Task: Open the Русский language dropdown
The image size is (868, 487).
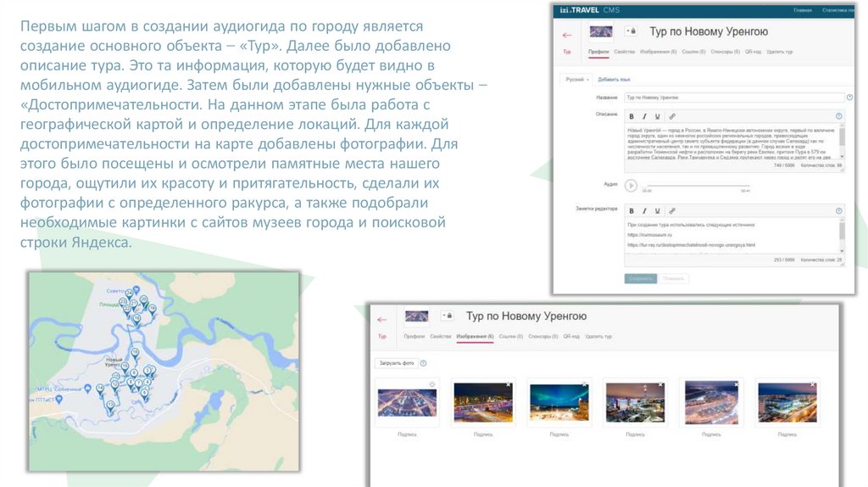Action: (x=576, y=80)
